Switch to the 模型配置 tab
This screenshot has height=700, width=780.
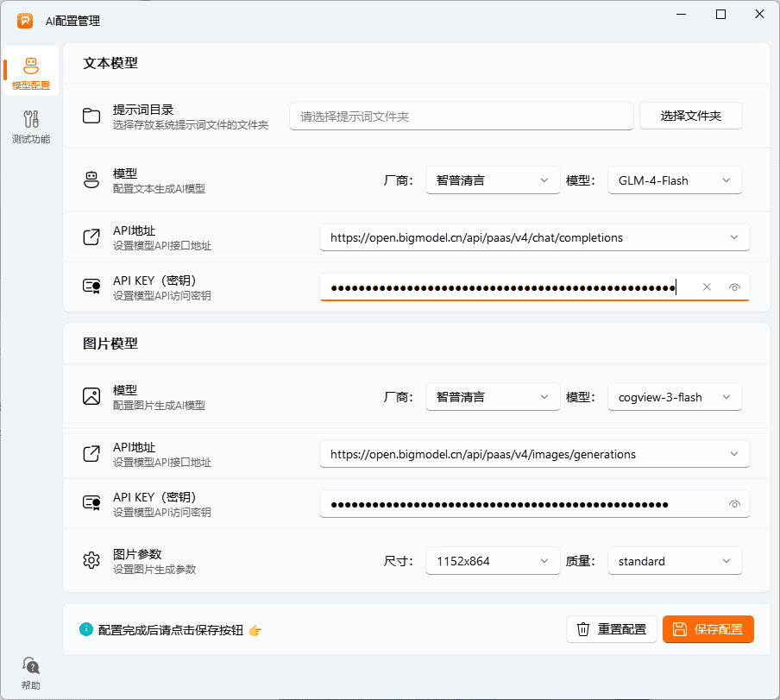31,73
